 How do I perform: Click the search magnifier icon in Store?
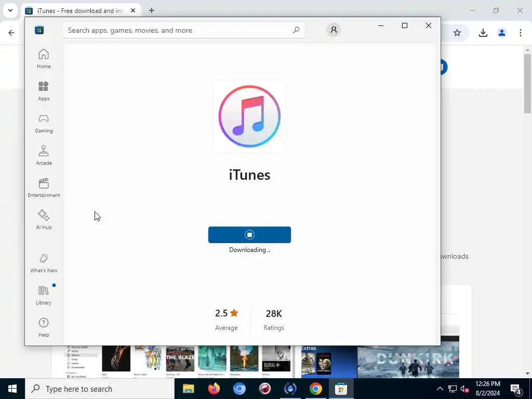[296, 30]
